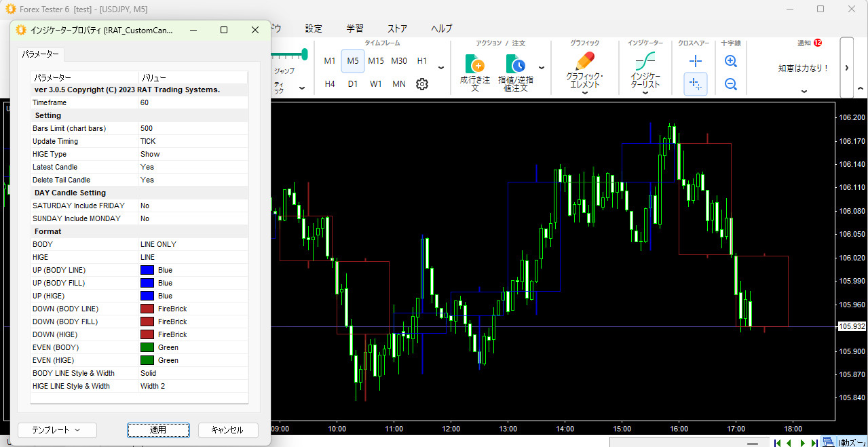868x447 pixels.
Task: Click the 適用 apply button
Action: 159,430
